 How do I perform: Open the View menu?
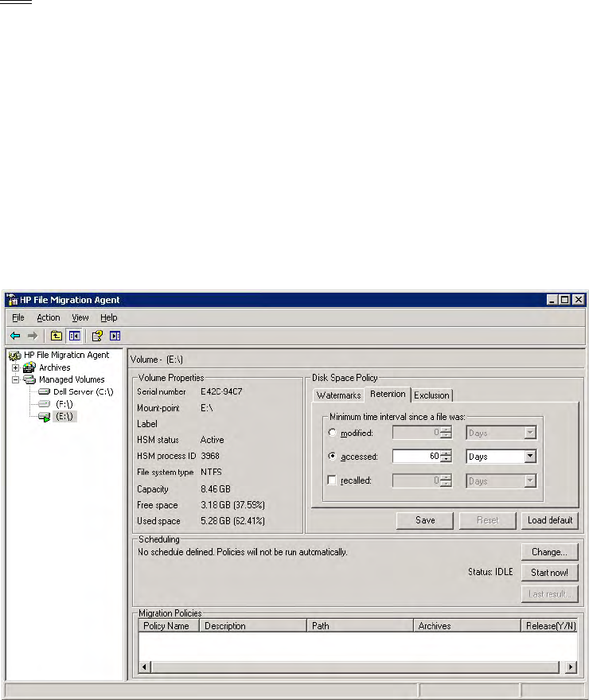(80, 317)
